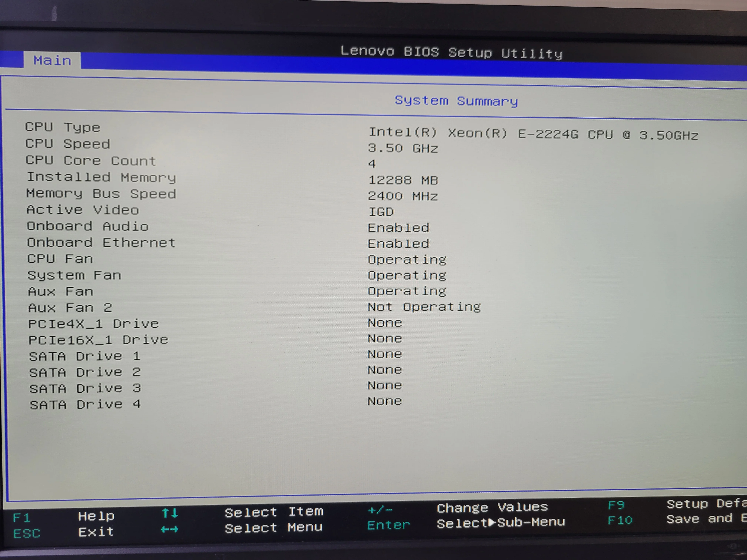The height and width of the screenshot is (560, 747).
Task: Click the System Fan label
Action: 74,275
